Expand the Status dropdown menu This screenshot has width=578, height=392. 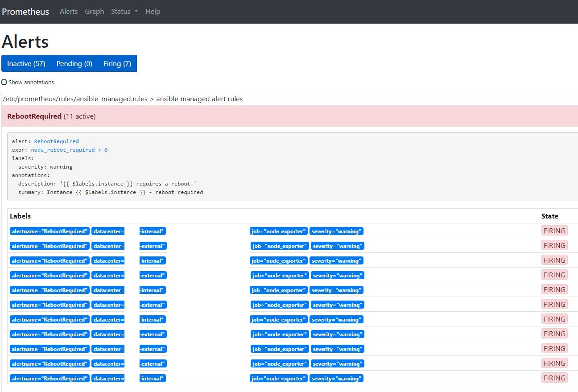coord(124,12)
